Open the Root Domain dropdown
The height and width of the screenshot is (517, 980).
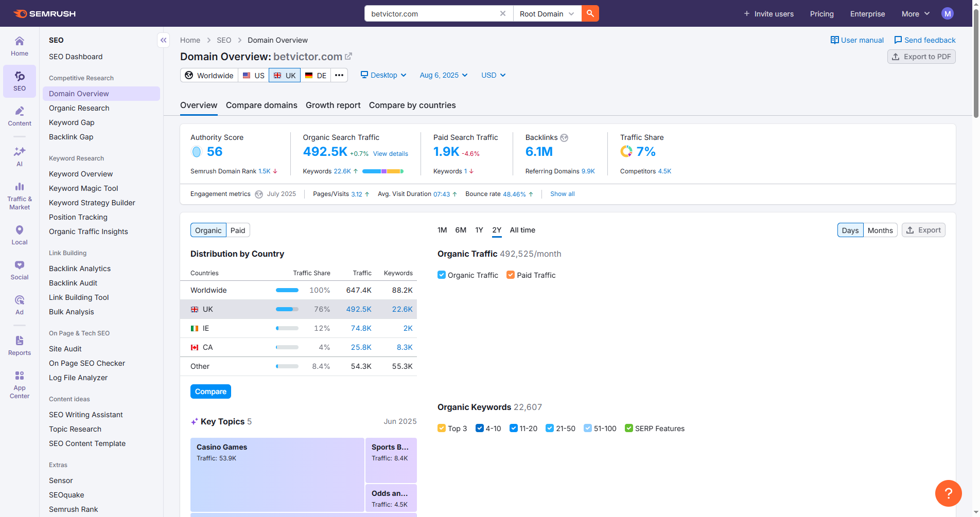click(547, 13)
